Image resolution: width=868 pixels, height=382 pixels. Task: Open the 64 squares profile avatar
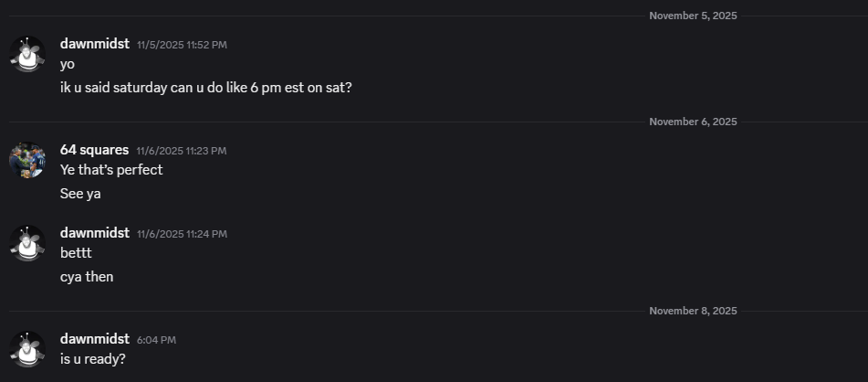(x=27, y=160)
